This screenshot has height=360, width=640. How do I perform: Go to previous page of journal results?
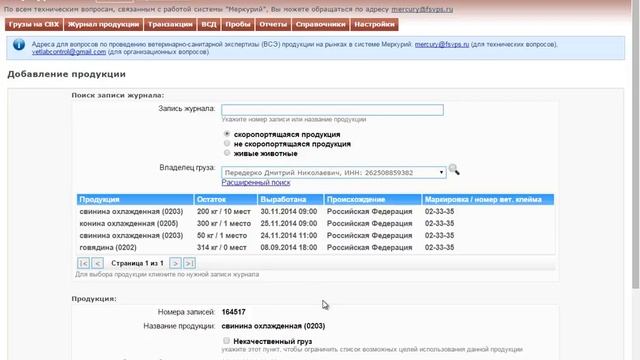pos(98,263)
